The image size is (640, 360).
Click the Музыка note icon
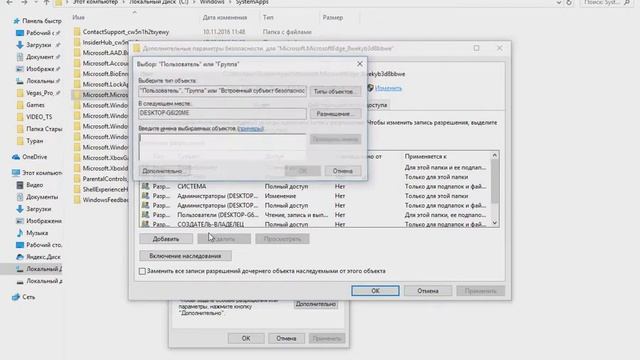pyautogui.click(x=20, y=233)
